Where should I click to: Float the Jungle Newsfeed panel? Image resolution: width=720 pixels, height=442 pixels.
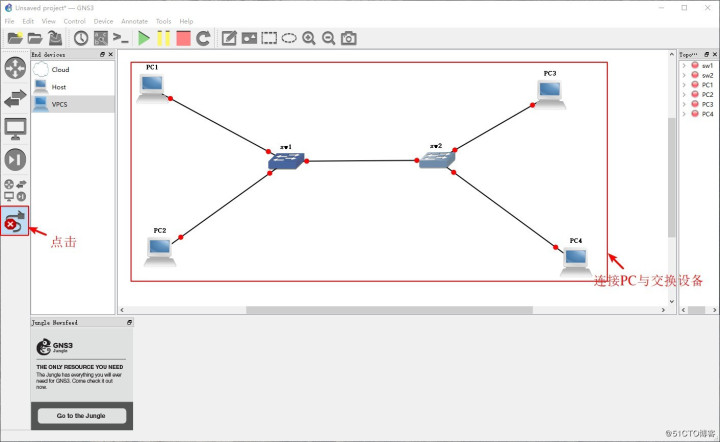(x=129, y=323)
